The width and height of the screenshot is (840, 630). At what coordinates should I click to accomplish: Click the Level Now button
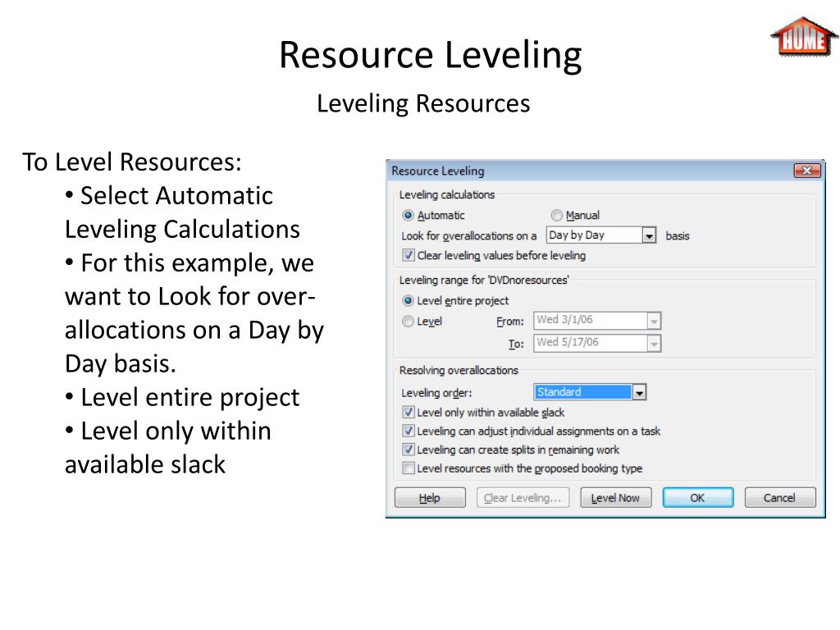(616, 498)
